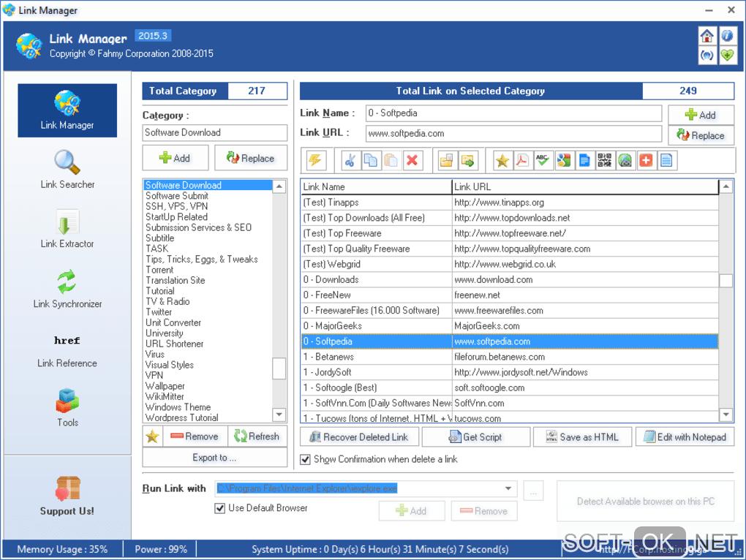Click the PDF export icon
This screenshot has width=746, height=560.
click(522, 160)
